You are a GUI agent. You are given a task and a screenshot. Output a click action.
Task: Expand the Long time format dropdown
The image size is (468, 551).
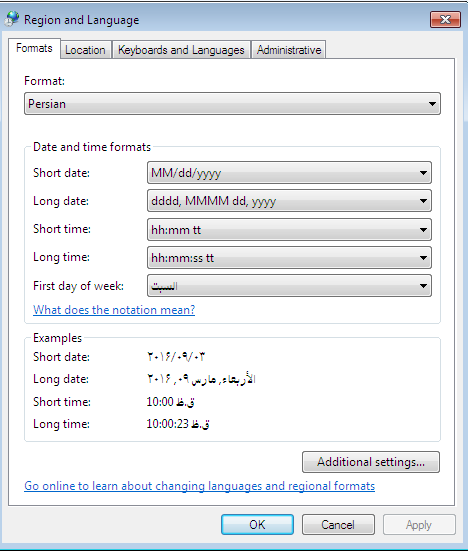coord(289,258)
